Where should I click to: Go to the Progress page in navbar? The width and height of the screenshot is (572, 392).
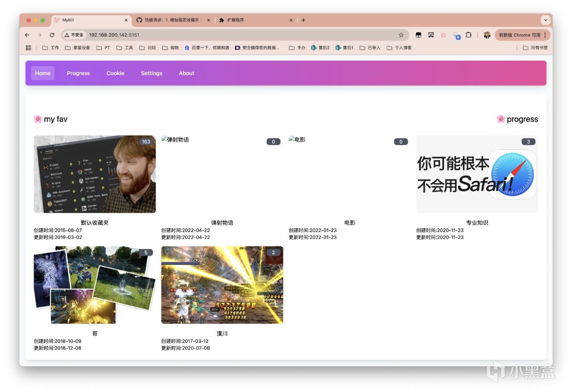78,73
